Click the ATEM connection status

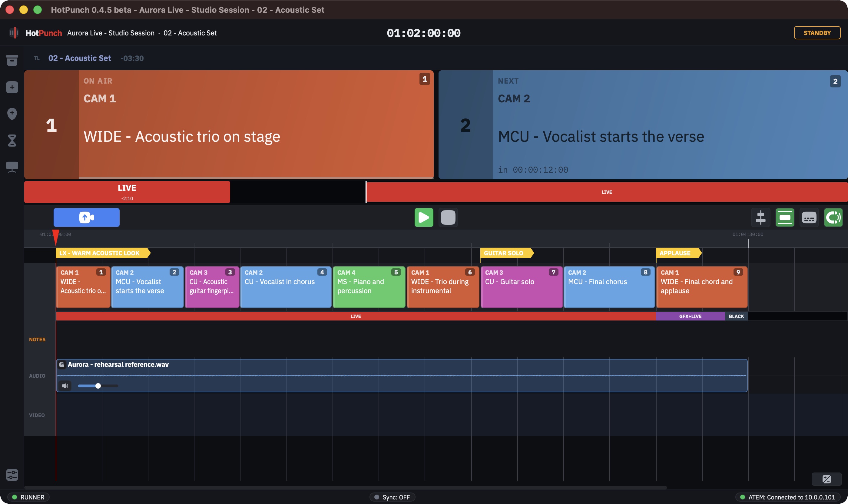pos(787,497)
